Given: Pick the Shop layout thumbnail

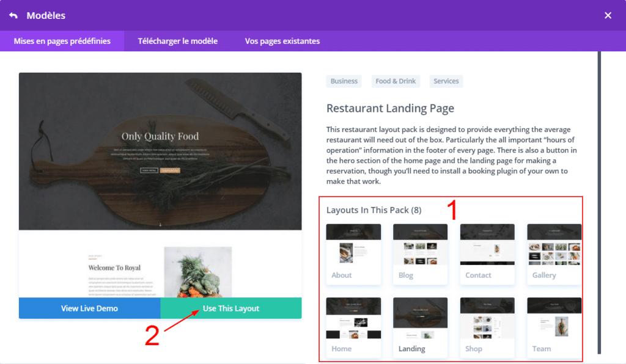Looking at the screenshot, I should click(487, 327).
